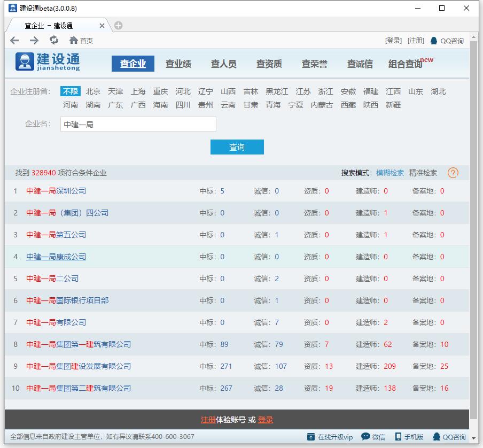Select 不限 for 企业注册省
The width and height of the screenshot is (483, 448).
coord(71,91)
